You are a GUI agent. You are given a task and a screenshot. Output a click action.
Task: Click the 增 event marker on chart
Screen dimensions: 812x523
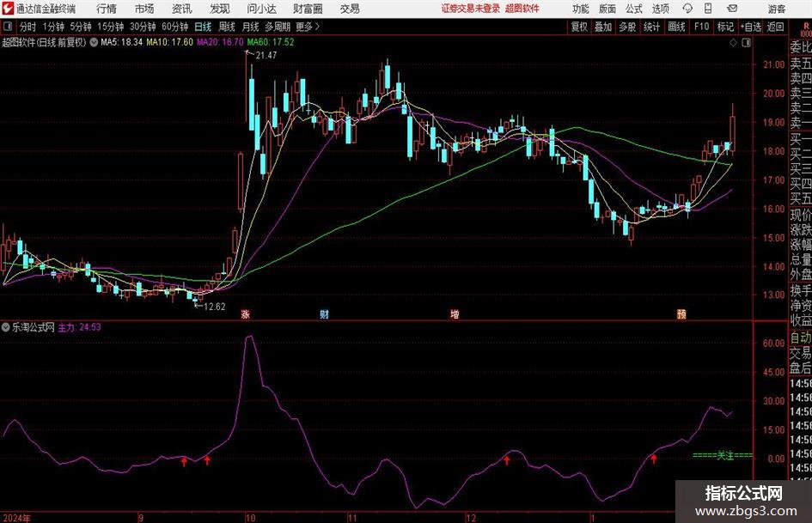455,314
